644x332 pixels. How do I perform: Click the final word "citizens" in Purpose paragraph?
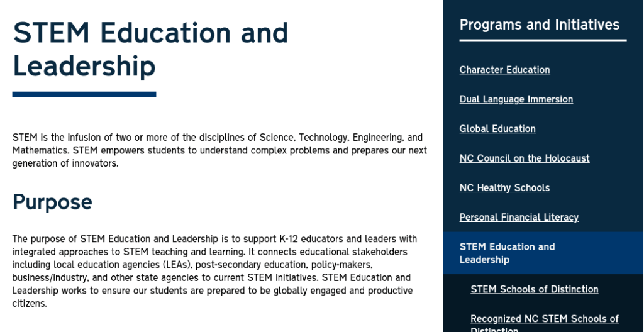coord(28,304)
